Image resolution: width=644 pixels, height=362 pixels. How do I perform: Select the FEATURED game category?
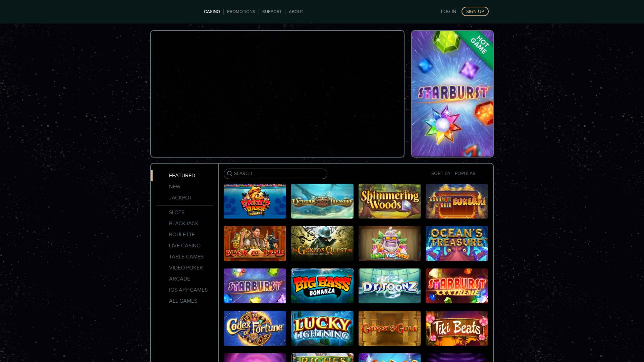182,175
